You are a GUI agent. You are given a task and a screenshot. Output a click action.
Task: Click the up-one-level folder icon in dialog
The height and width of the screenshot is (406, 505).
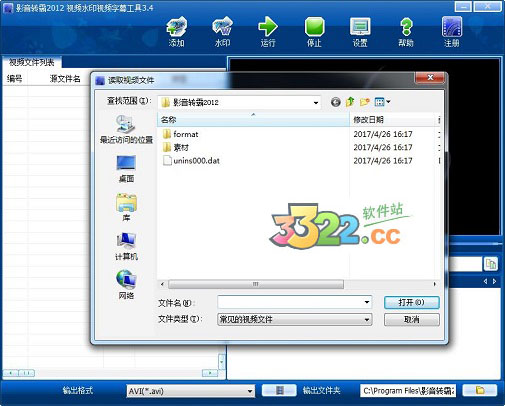[x=350, y=102]
